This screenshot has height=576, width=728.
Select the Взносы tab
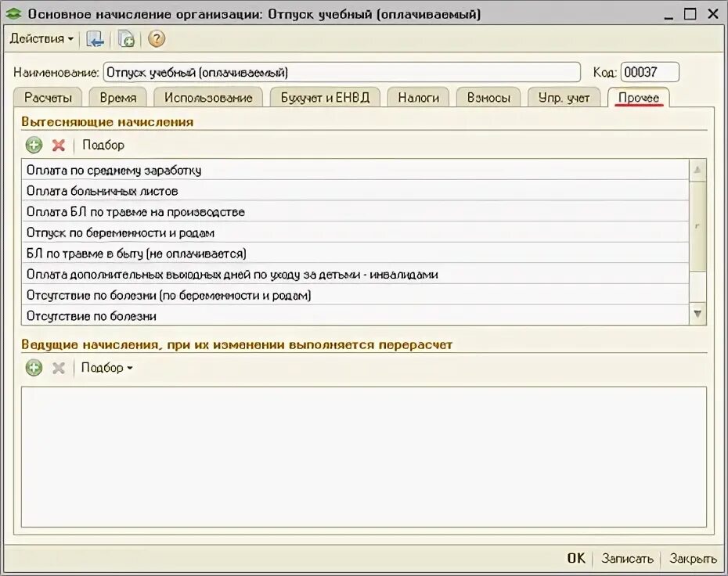488,98
